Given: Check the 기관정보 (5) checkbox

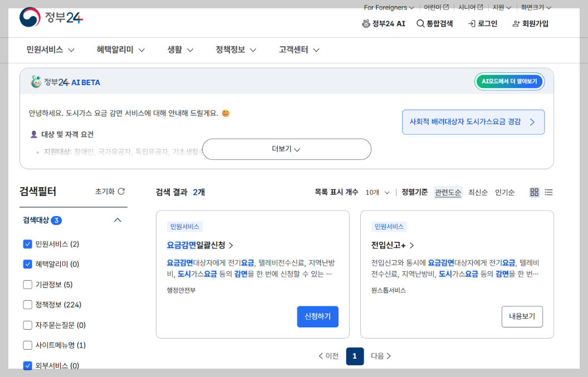Looking at the screenshot, I should pyautogui.click(x=27, y=285).
